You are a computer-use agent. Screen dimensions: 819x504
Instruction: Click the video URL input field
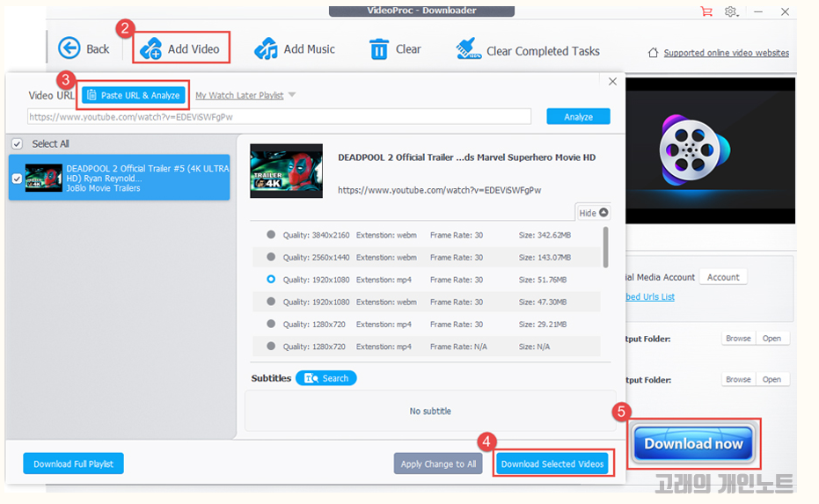(x=279, y=116)
